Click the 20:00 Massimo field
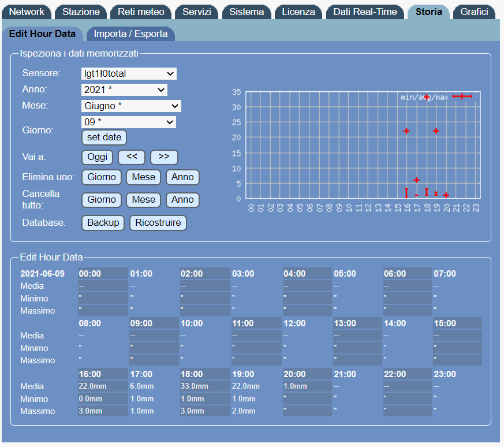The width and height of the screenshot is (504, 447). [x=307, y=411]
